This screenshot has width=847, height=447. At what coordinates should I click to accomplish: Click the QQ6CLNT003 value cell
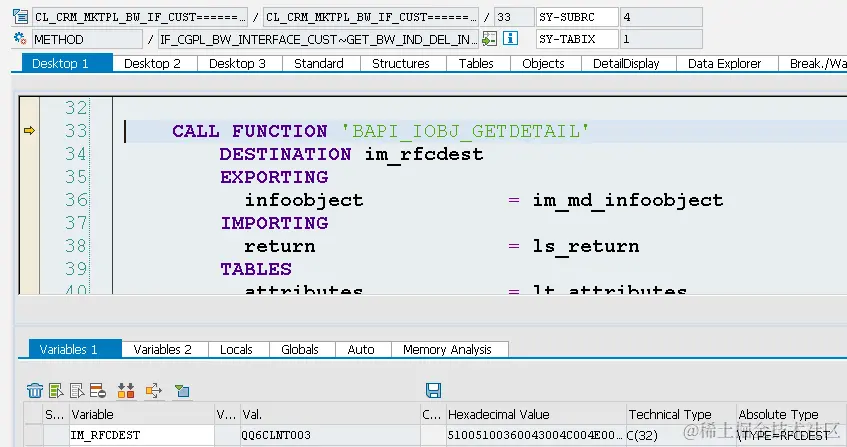(330, 435)
